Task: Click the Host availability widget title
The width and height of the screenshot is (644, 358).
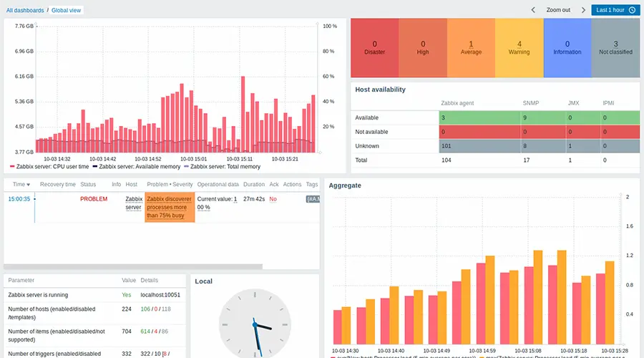Action: click(x=381, y=89)
